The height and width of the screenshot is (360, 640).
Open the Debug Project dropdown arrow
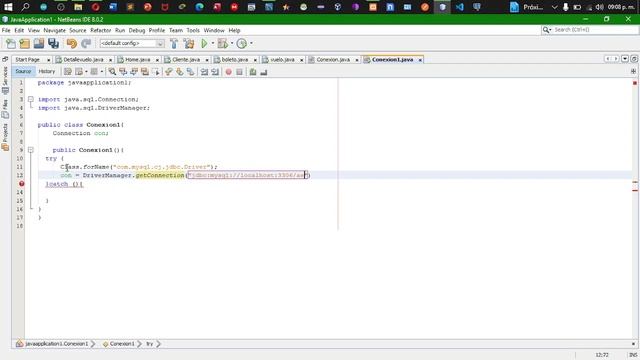tap(232, 43)
